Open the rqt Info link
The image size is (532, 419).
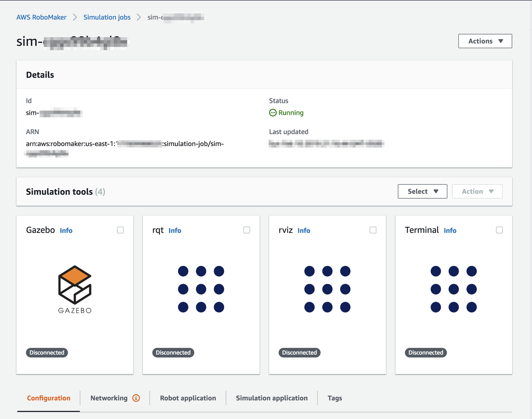[x=175, y=230]
